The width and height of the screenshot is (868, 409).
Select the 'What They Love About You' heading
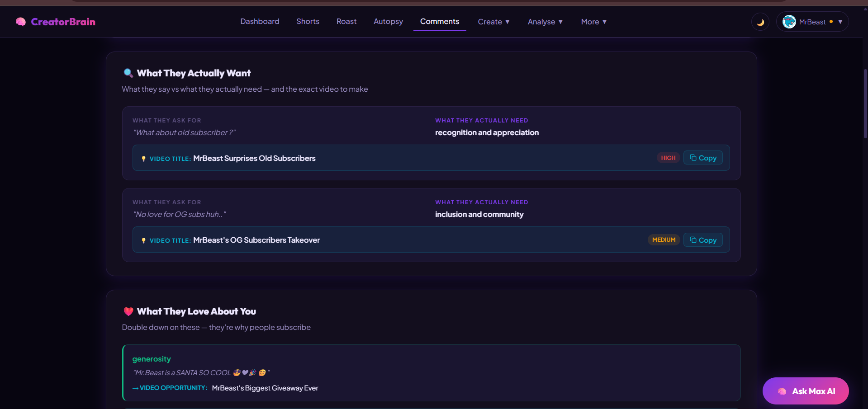(196, 311)
